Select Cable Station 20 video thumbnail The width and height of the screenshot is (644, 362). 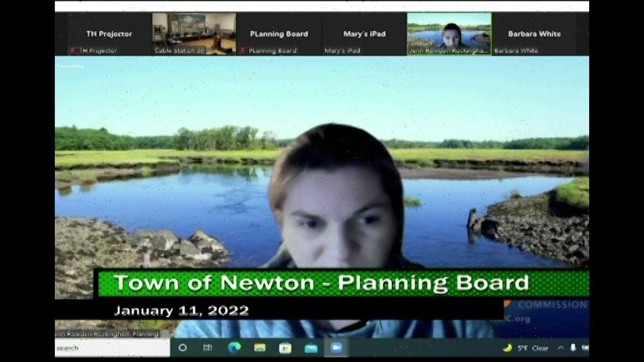pos(194,34)
